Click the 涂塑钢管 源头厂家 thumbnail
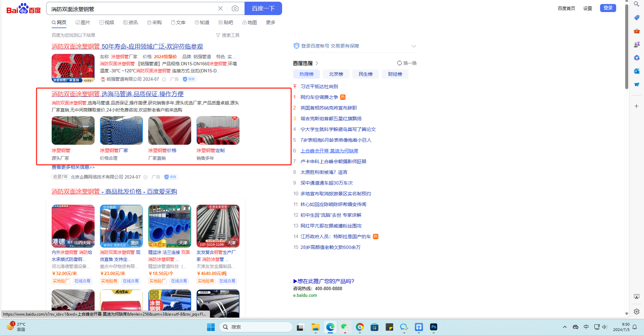The height and width of the screenshot is (335, 644). pos(73,131)
